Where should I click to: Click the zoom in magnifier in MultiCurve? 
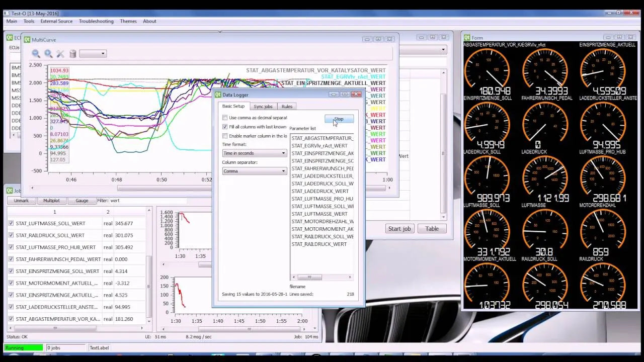pyautogui.click(x=48, y=54)
